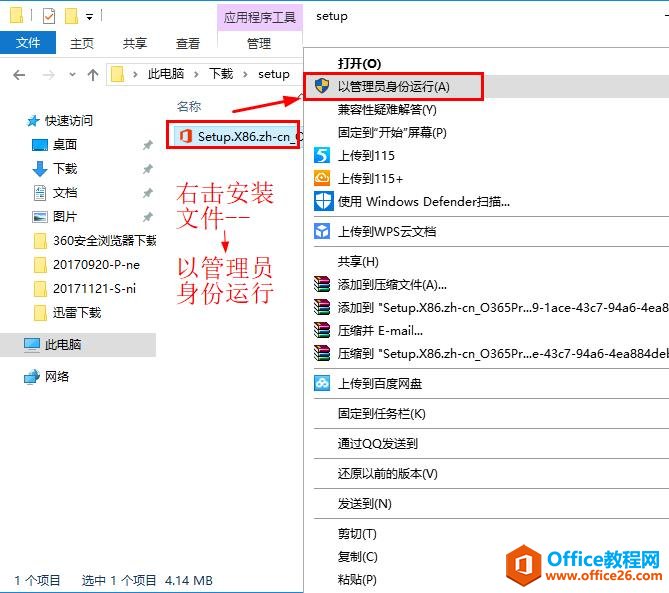The image size is (669, 593).
Task: Choose 还原以前的版本(V) menu entry
Action: pyautogui.click(x=387, y=474)
